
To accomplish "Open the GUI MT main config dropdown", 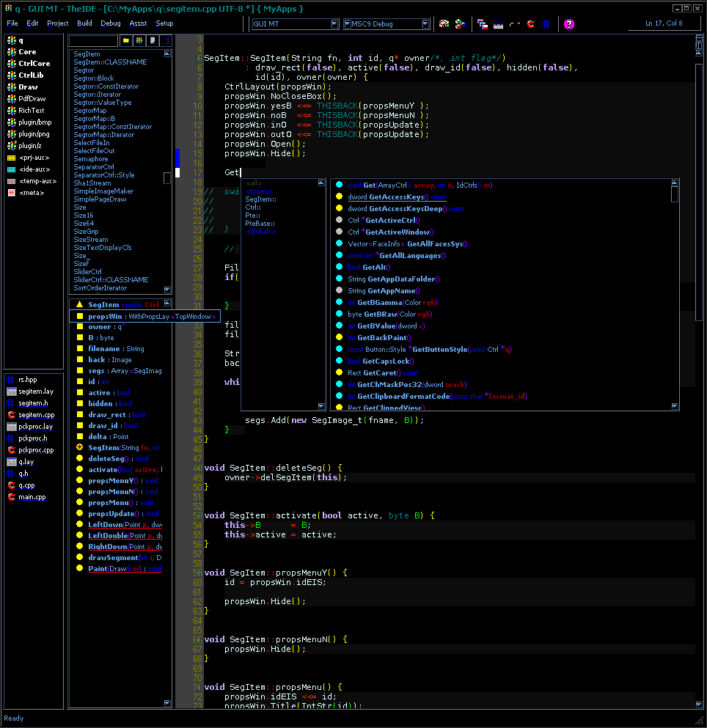I will [x=334, y=24].
